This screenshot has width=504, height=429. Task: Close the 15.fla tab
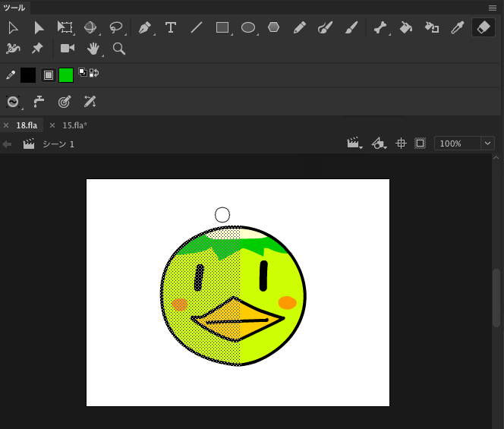pos(52,125)
